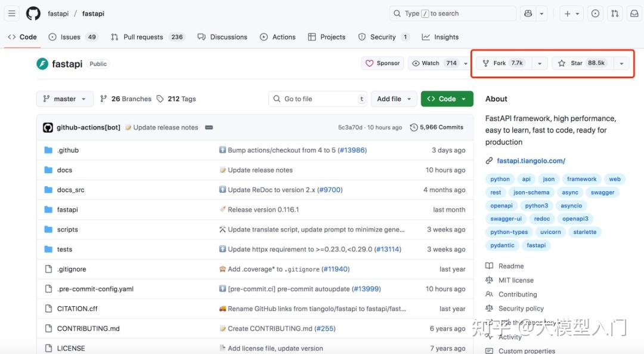Open the Add file dropdown
Image resolution: width=644 pixels, height=354 pixels.
[x=394, y=98]
